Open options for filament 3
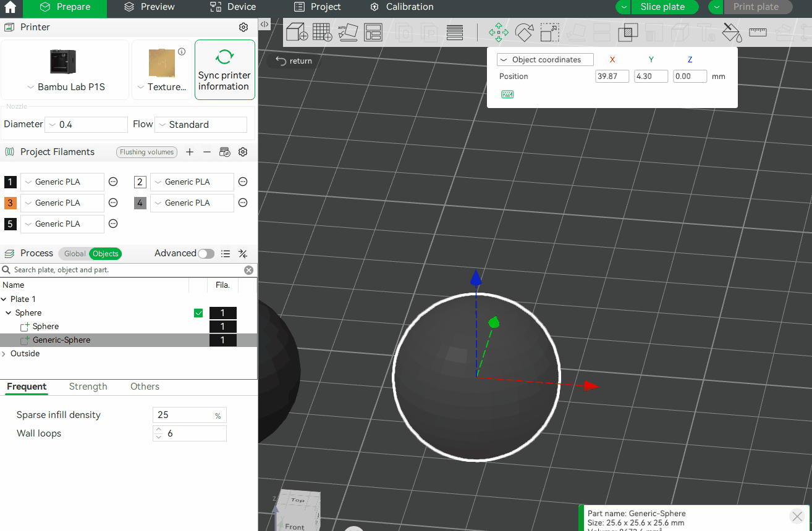The image size is (812, 531). pyautogui.click(x=113, y=203)
